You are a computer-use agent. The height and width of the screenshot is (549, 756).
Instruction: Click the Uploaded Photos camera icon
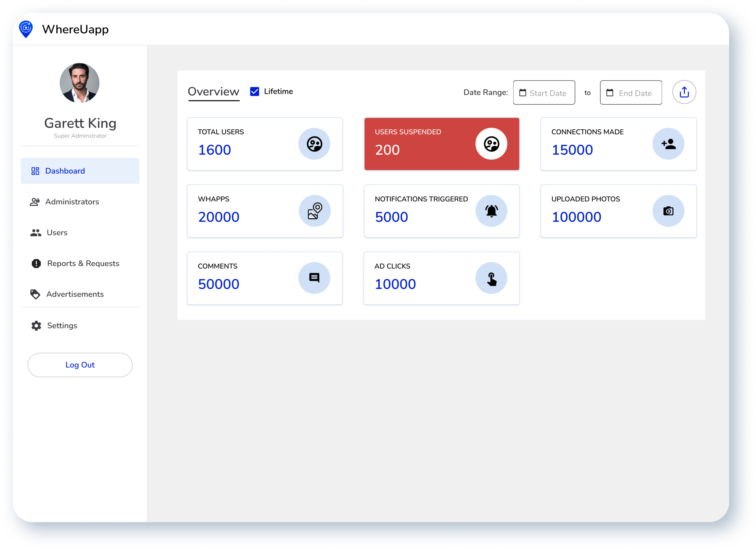668,211
